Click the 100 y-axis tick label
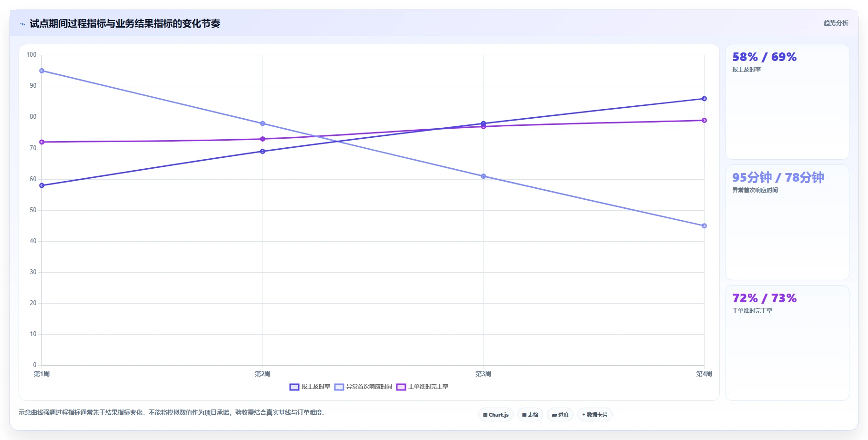Image resolution: width=868 pixels, height=440 pixels. (31, 55)
